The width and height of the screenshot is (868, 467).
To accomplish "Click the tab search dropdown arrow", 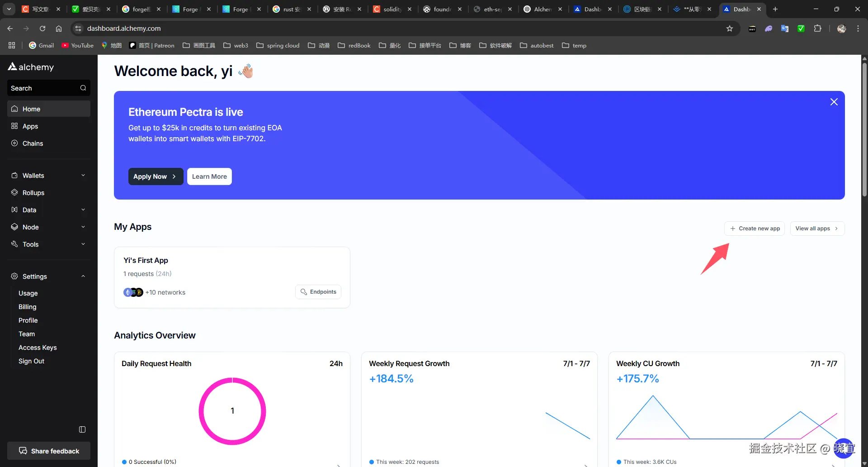I will click(9, 9).
